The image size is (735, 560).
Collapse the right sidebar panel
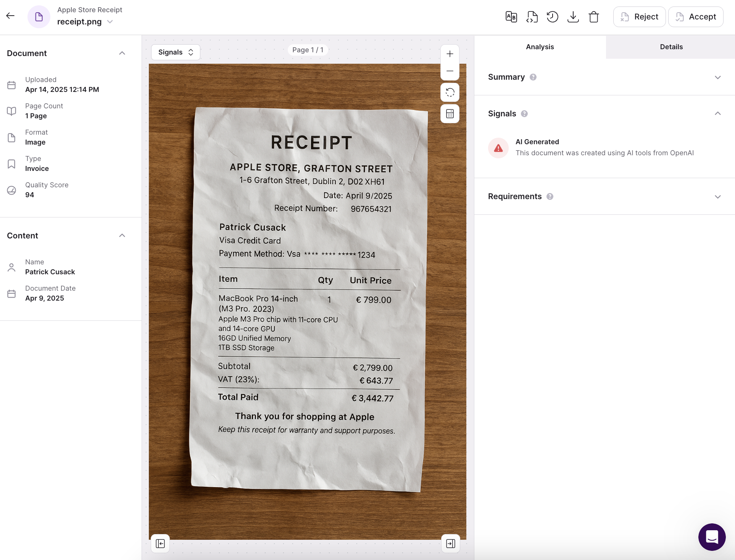[x=451, y=544]
